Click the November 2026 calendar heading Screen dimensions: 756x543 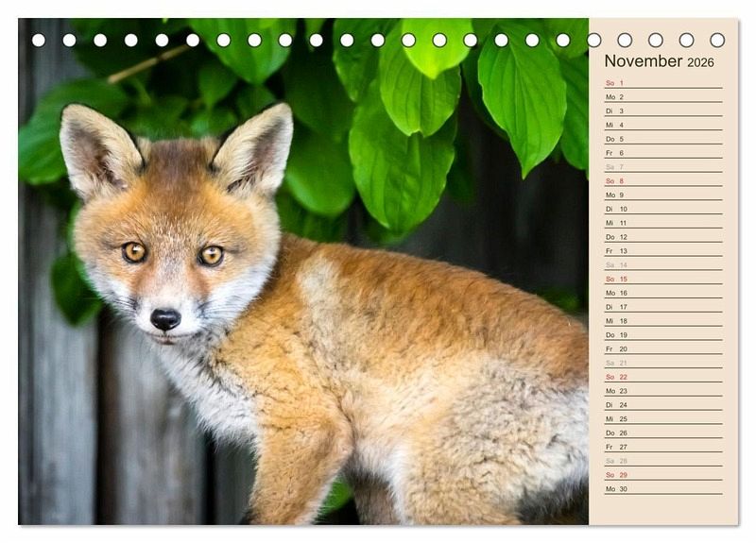click(659, 61)
